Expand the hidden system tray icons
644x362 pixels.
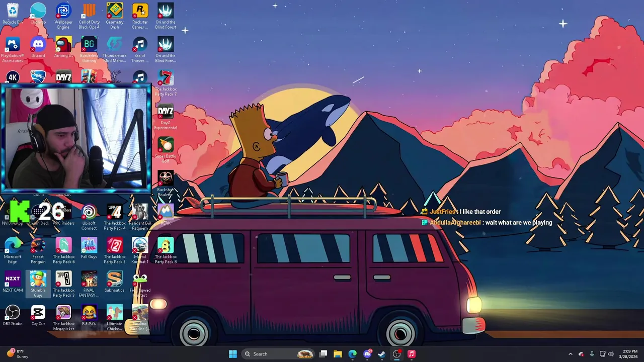click(571, 354)
